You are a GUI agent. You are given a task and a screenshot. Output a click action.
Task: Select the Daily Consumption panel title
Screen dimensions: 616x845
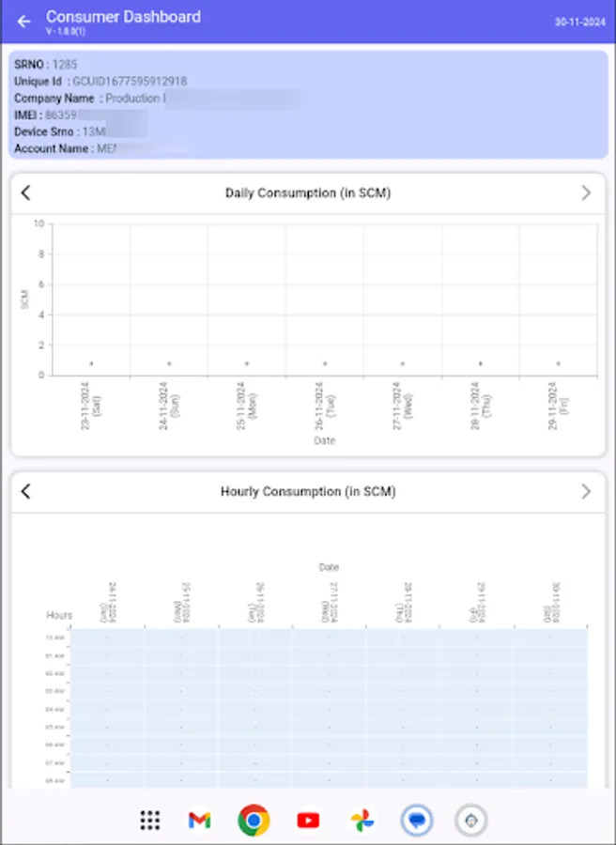tap(308, 193)
